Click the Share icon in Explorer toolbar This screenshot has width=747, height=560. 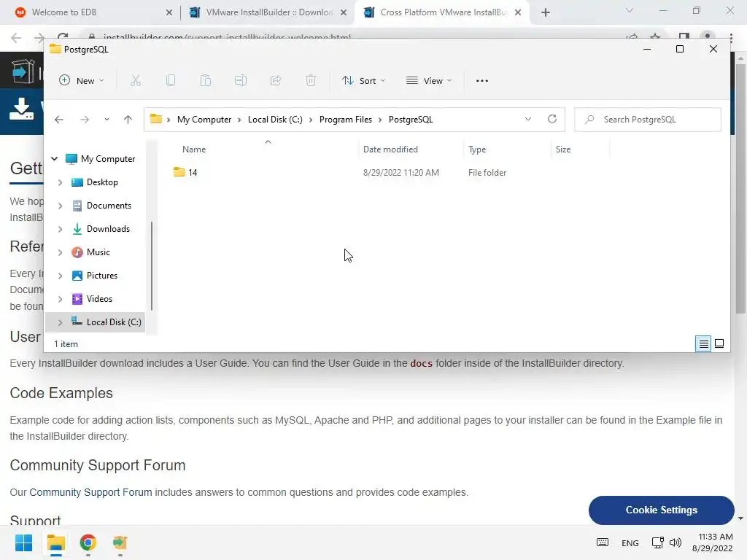275,80
